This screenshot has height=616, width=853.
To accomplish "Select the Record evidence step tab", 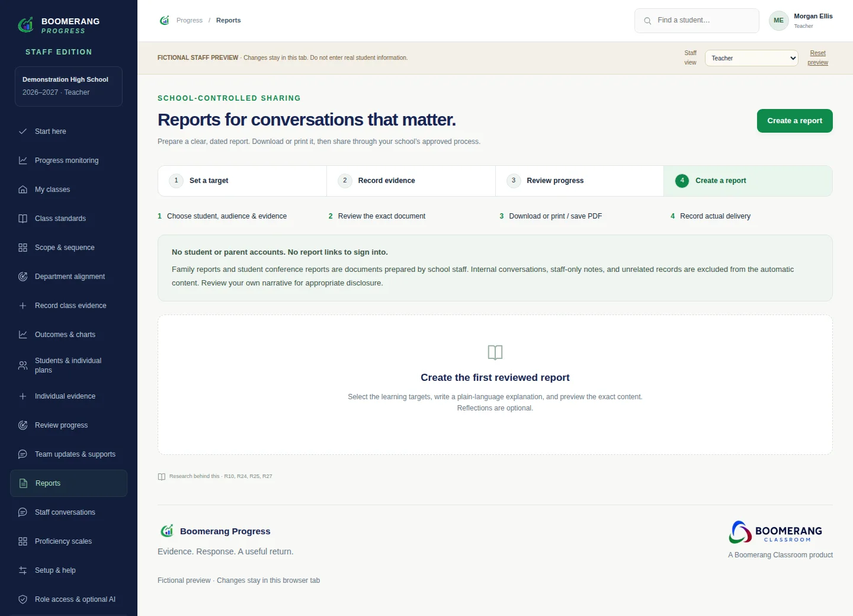I will pos(411,181).
